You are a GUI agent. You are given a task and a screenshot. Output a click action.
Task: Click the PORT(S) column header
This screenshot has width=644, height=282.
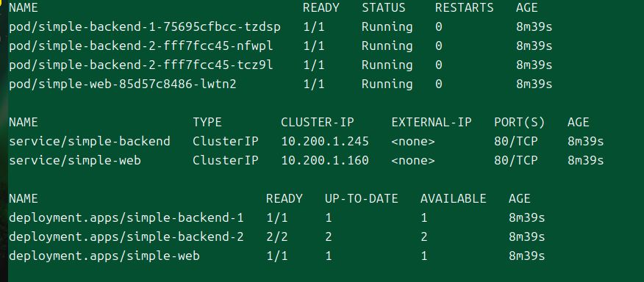520,123
